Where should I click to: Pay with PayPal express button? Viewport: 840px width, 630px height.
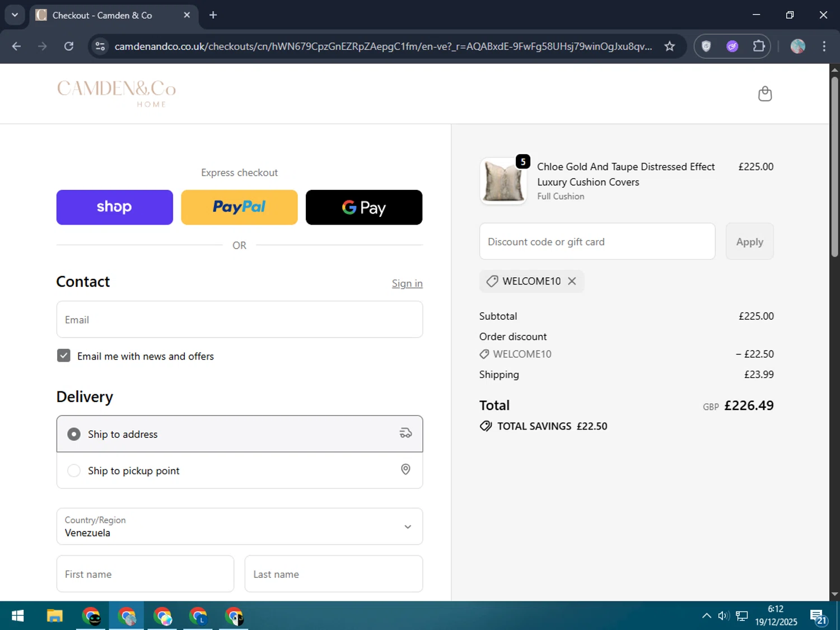pyautogui.click(x=239, y=207)
